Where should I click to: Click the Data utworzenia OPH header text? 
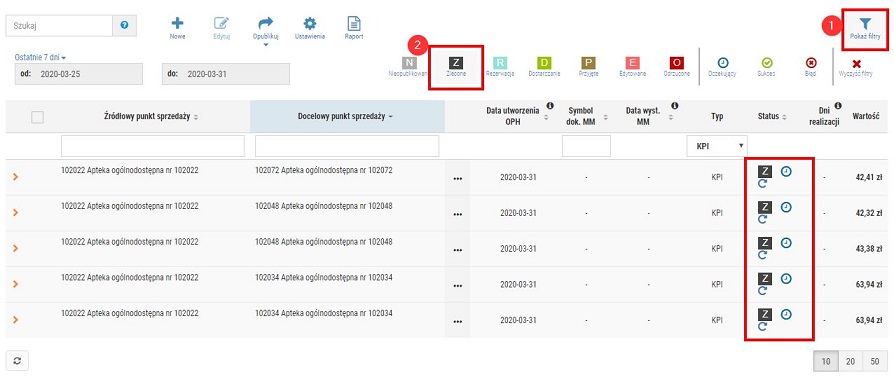tap(514, 116)
